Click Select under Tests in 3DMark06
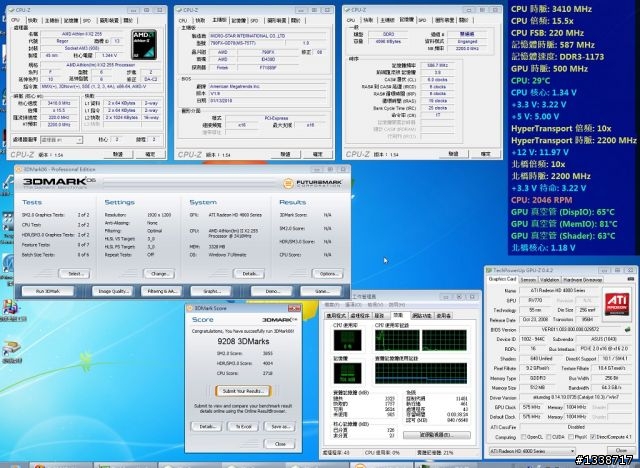The image size is (640, 468). (x=74, y=273)
